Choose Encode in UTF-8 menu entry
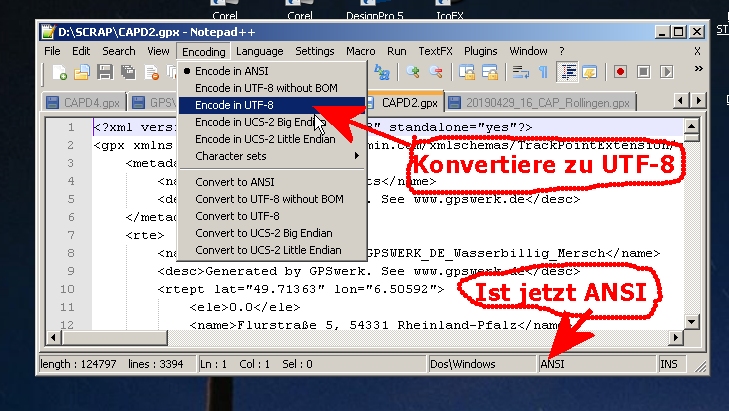 tap(234, 105)
